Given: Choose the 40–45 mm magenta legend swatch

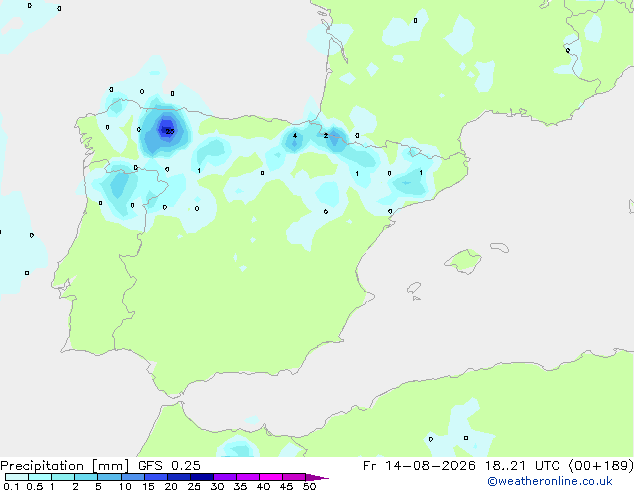Looking at the screenshot, I should coord(271,477).
